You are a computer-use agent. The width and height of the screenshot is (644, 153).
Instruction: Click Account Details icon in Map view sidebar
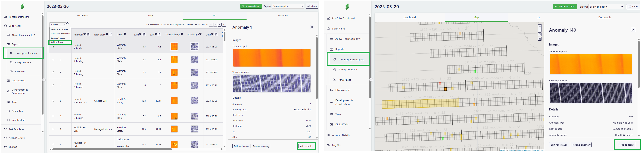328,135
